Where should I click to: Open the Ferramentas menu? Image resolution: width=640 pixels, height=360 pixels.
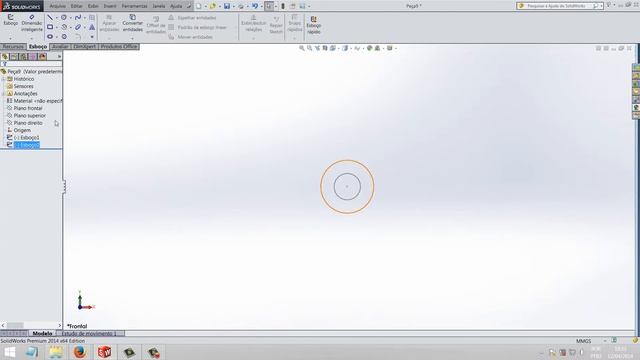tap(134, 6)
